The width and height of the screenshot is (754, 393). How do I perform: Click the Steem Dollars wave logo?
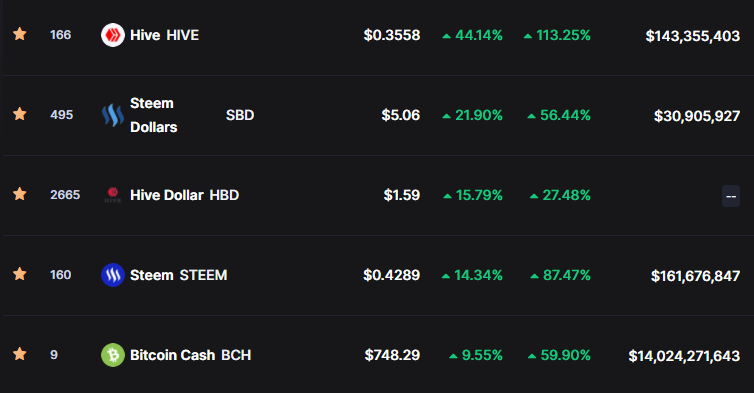[113, 115]
